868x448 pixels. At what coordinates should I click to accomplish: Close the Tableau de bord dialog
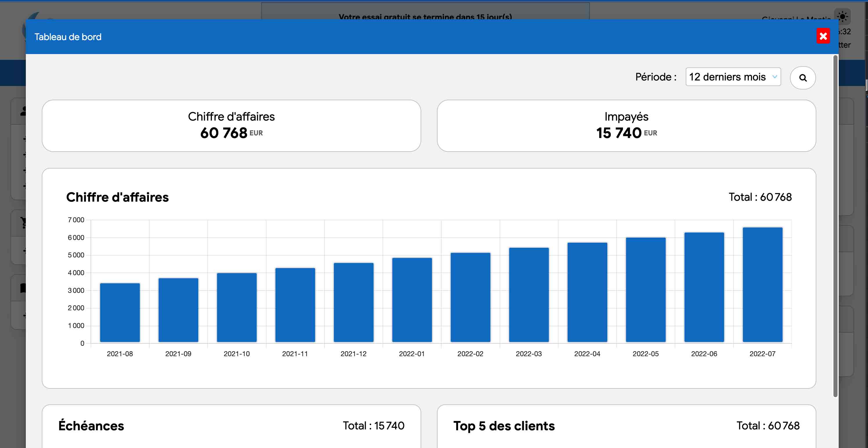823,36
